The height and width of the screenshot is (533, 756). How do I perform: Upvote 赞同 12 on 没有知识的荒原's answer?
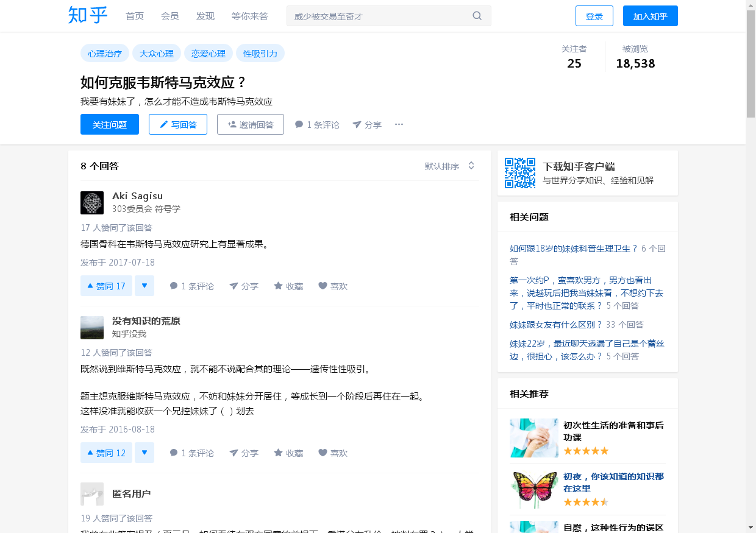pos(106,453)
